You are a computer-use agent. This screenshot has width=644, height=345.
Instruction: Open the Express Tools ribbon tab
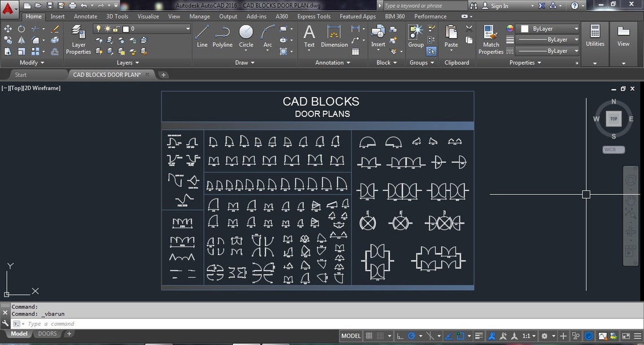pyautogui.click(x=314, y=16)
